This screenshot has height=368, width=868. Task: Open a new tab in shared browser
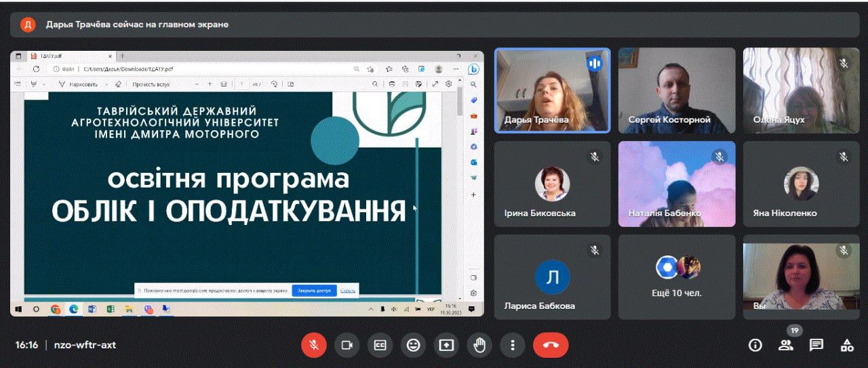[123, 56]
